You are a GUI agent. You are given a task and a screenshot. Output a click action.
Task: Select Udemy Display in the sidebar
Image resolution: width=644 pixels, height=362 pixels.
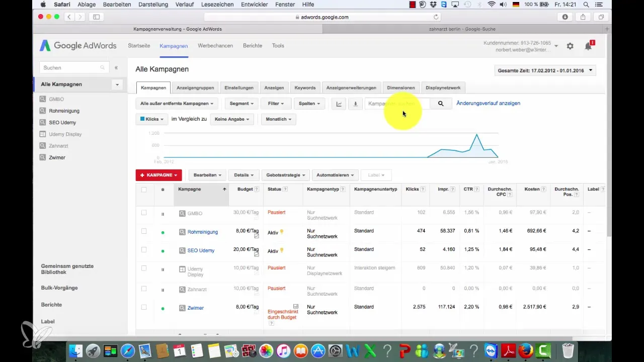pyautogui.click(x=65, y=134)
